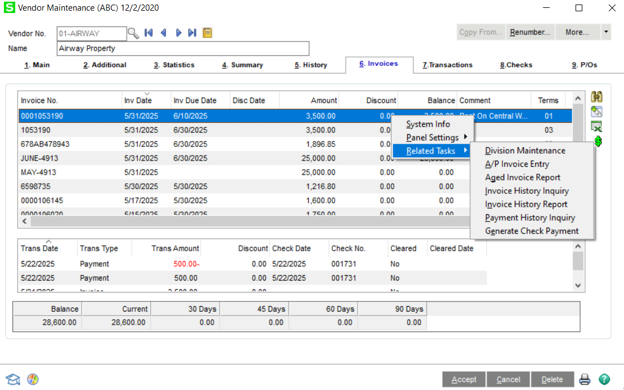Switch to the 1. Main tab
The height and width of the screenshot is (390, 624).
[37, 65]
